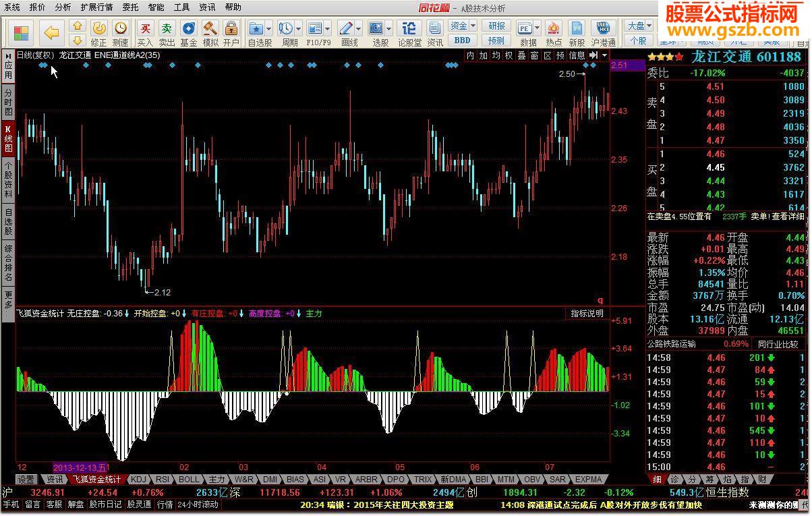The image size is (812, 516).
Task: Click the BBD button
Action: (463, 40)
